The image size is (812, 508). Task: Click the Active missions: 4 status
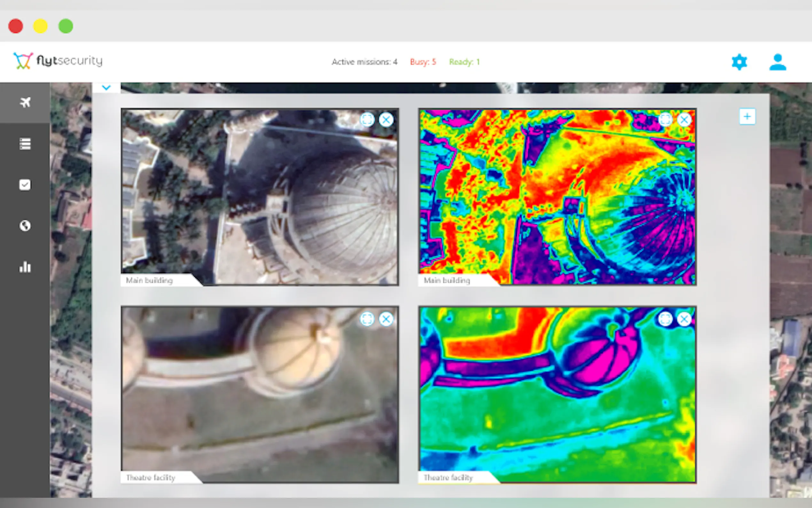(x=364, y=62)
